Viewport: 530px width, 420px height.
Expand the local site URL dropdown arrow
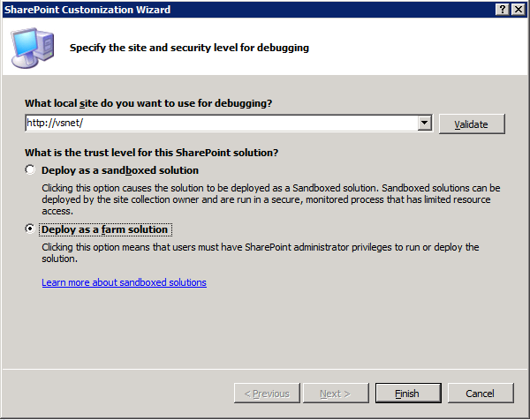pyautogui.click(x=424, y=123)
